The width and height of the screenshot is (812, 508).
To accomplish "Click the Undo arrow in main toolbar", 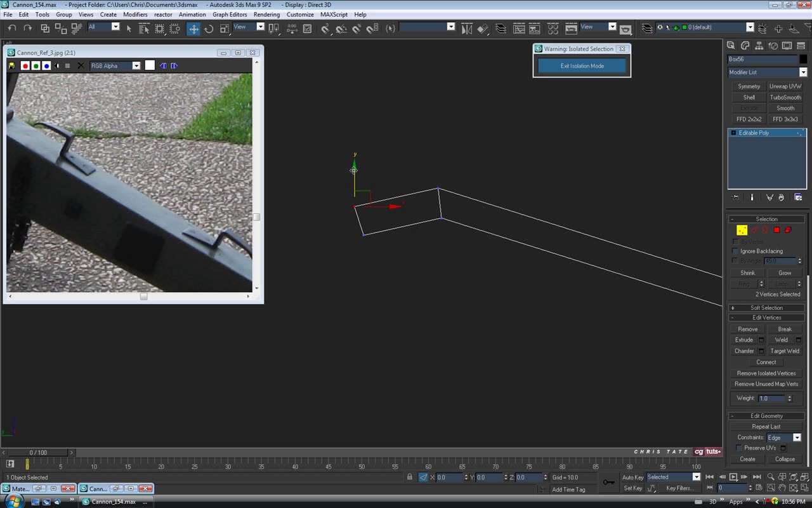I will 12,28.
